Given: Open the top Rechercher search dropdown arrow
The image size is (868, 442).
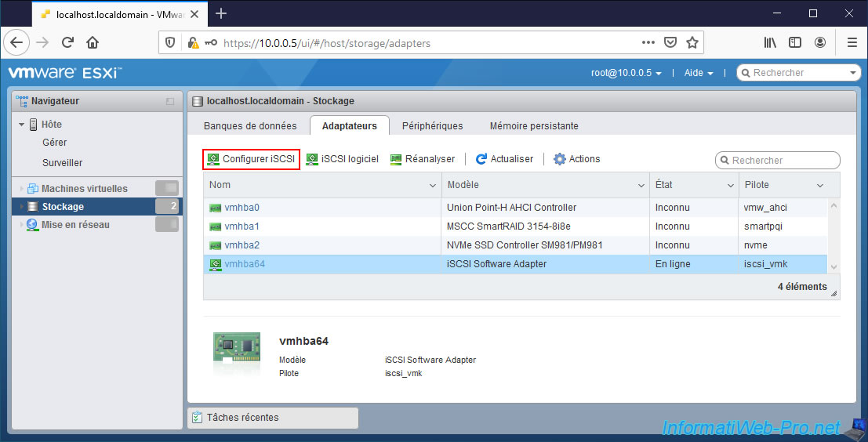Looking at the screenshot, I should [x=852, y=73].
